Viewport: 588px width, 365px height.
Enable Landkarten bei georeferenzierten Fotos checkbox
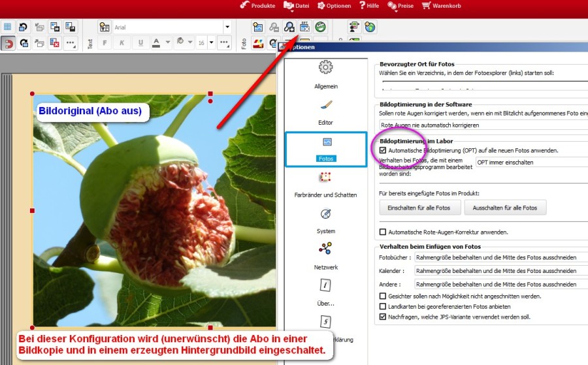tap(383, 306)
